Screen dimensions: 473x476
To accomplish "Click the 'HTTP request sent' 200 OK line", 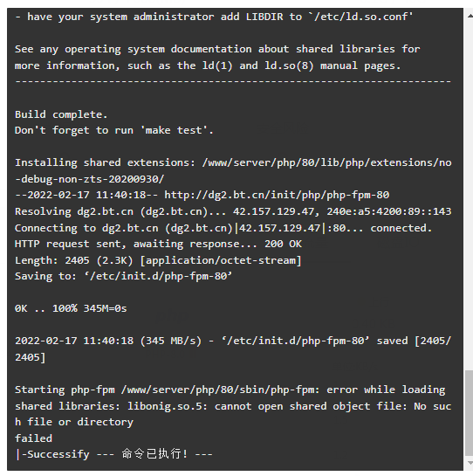I will coord(158,244).
